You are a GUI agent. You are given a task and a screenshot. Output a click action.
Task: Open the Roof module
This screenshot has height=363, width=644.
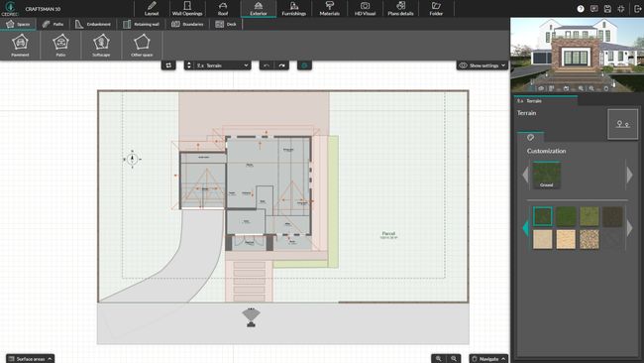click(x=223, y=9)
